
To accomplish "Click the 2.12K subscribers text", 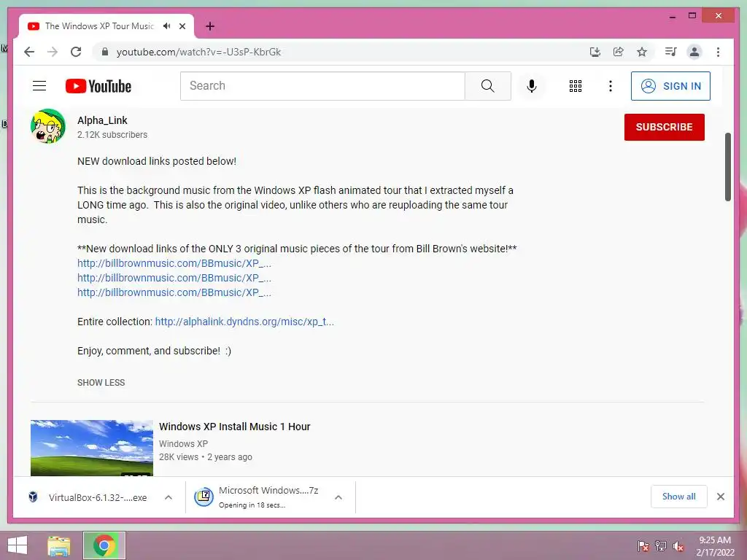I will click(x=112, y=135).
